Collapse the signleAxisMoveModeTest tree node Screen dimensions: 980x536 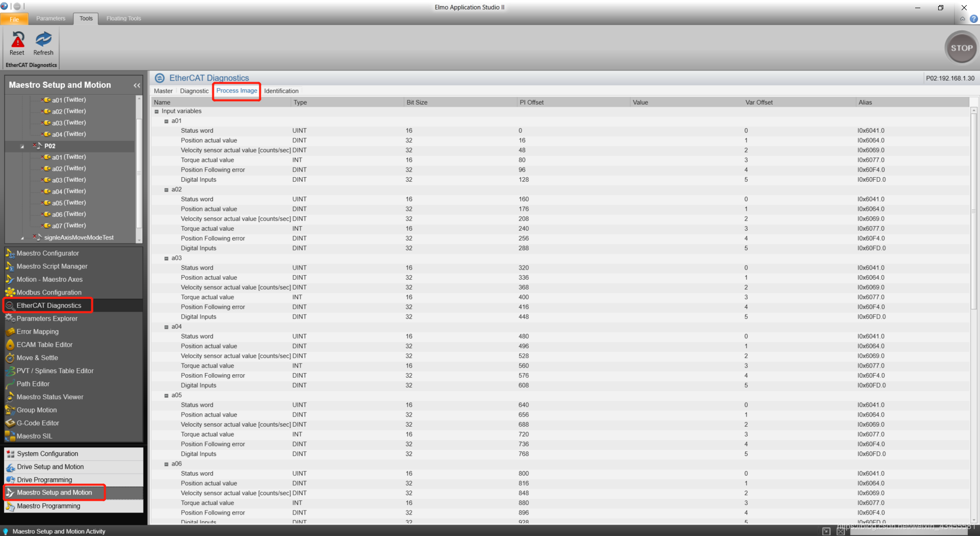point(22,238)
